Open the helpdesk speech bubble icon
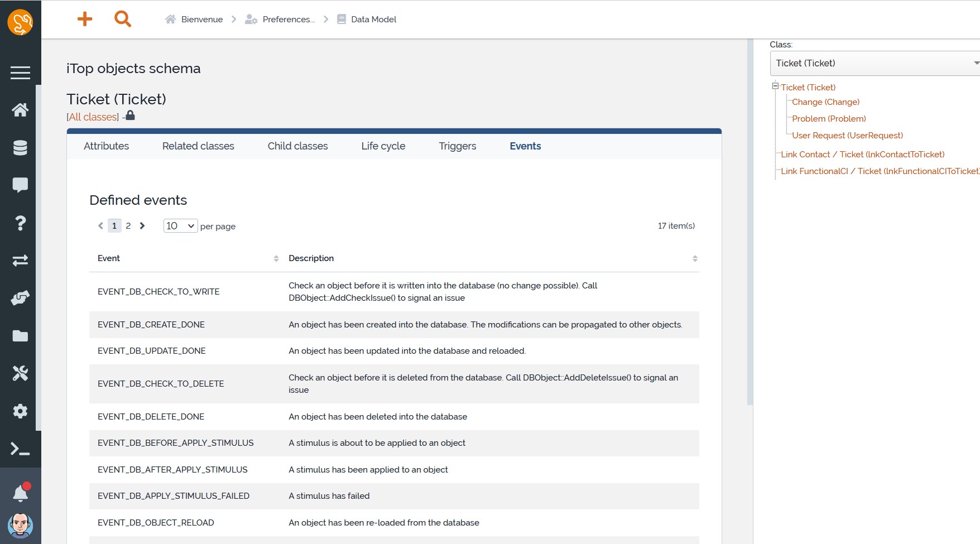Viewport: 980px width, 544px height. [x=20, y=185]
